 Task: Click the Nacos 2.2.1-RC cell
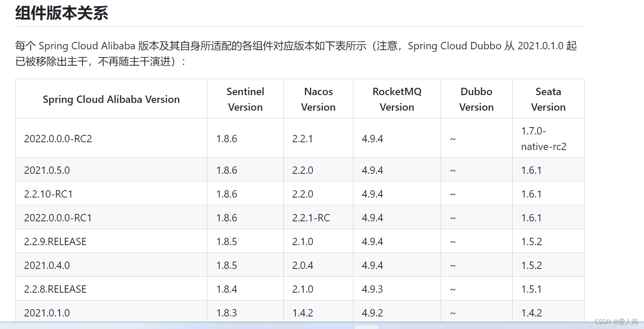pyautogui.click(x=318, y=217)
